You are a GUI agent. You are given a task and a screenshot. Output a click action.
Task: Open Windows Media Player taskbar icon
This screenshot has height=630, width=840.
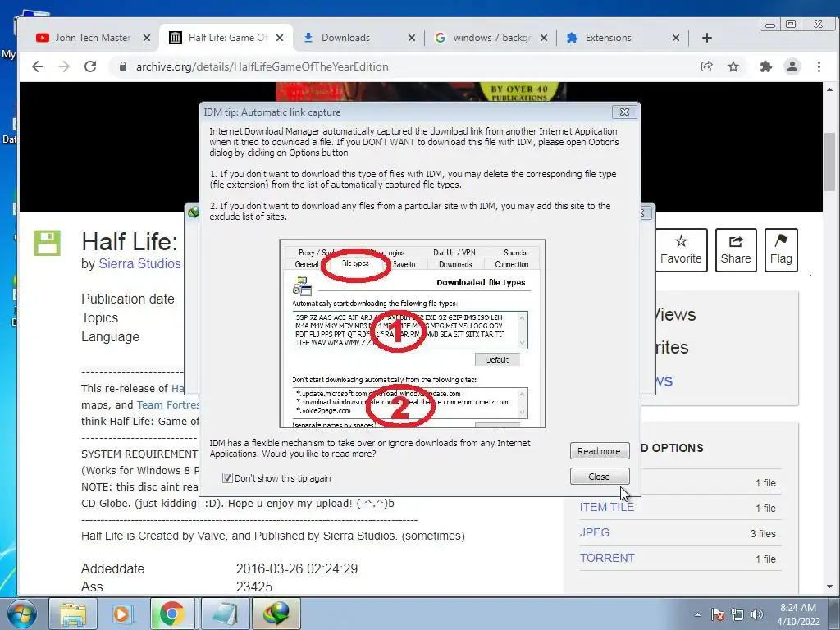click(121, 614)
